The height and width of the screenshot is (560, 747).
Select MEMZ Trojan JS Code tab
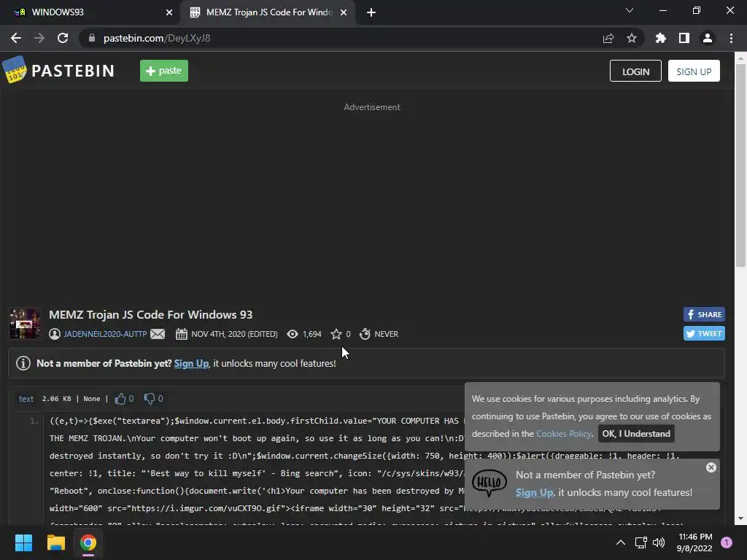click(x=267, y=12)
